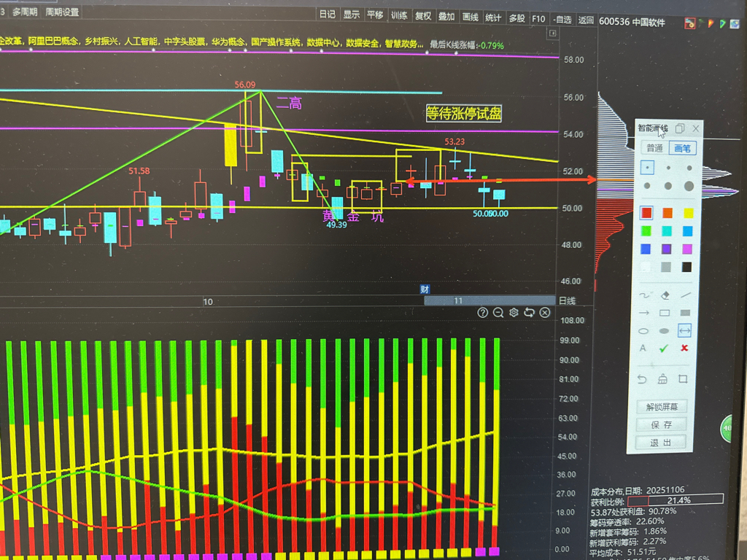Viewport: 747px width, 560px height.
Task: Toggle the small square icon above price axis
Action: click(553, 34)
